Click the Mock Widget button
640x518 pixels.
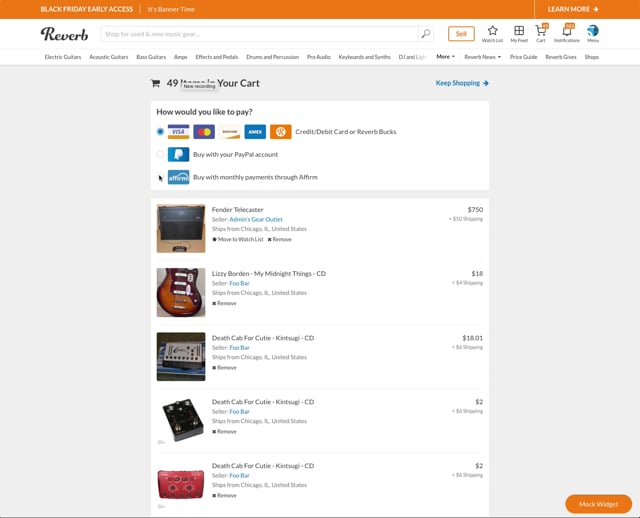(598, 504)
